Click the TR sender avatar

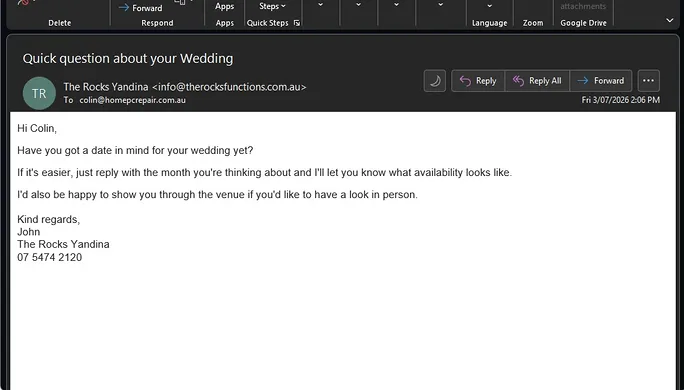pos(39,93)
